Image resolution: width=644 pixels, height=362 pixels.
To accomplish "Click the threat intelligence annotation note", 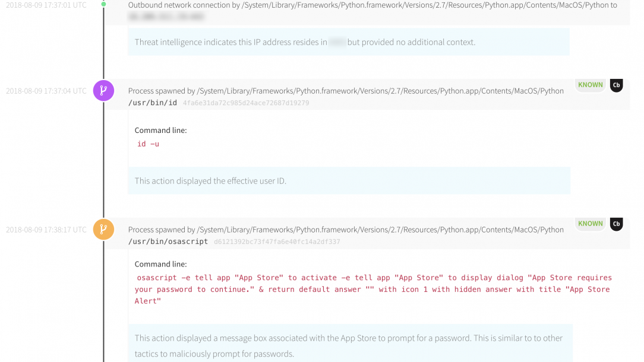I will click(305, 42).
